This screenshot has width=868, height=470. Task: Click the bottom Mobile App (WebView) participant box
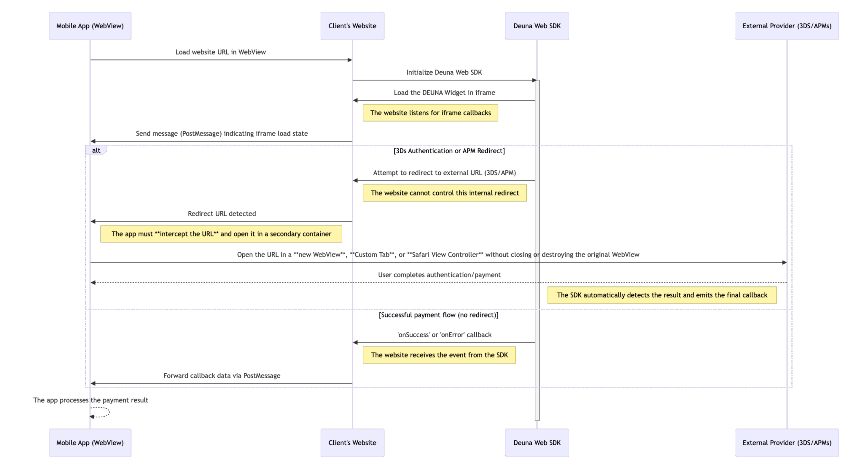[90, 443]
